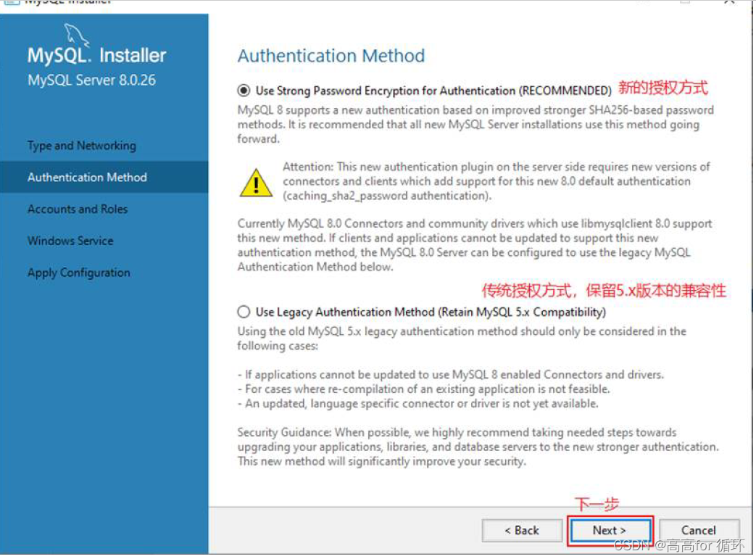
Task: Click the MySQL dolphin logo
Action: click(x=76, y=35)
